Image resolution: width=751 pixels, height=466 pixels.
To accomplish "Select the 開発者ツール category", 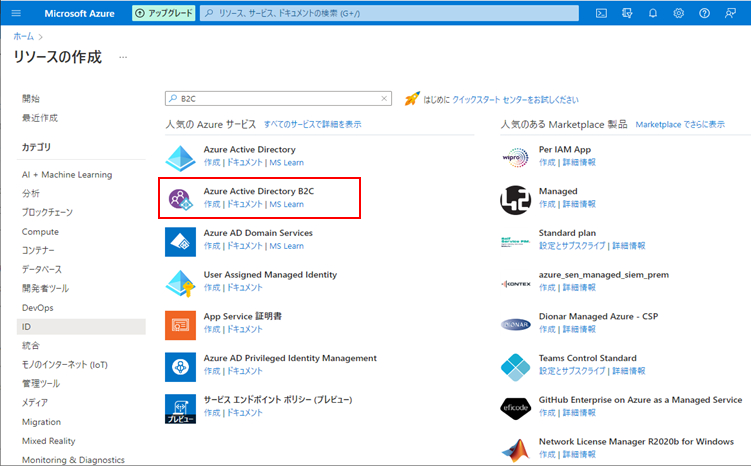I will 45,288.
